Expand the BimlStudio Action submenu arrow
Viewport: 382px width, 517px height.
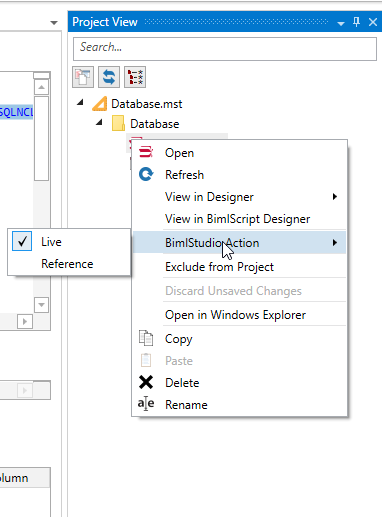(x=335, y=243)
